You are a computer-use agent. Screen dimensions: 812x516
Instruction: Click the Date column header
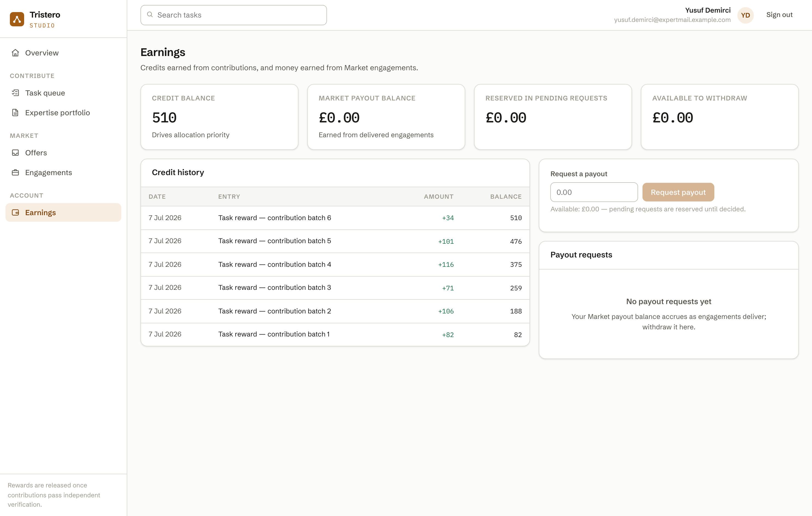click(x=157, y=197)
